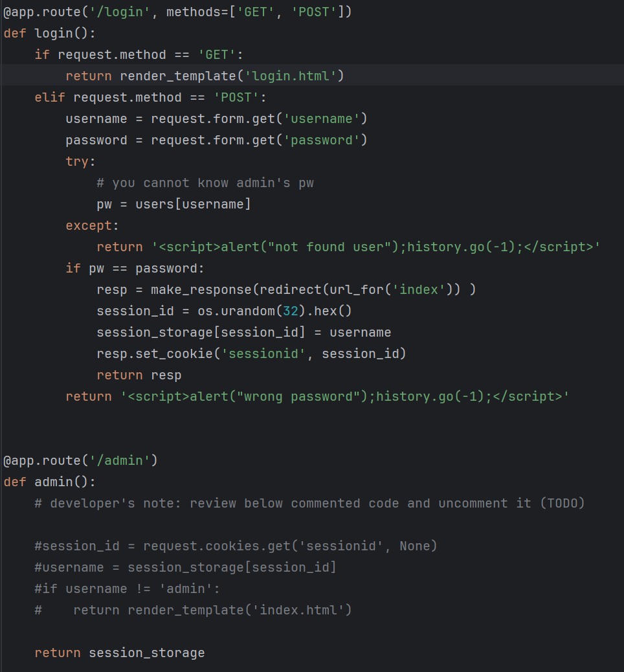
Task: Click the session_storage[session_id] = username line
Action: point(244,333)
